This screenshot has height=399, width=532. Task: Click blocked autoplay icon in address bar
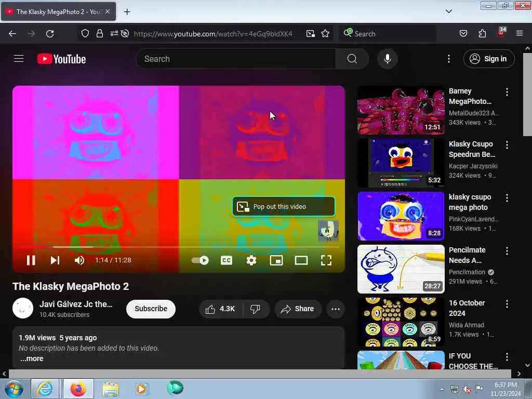tap(125, 34)
